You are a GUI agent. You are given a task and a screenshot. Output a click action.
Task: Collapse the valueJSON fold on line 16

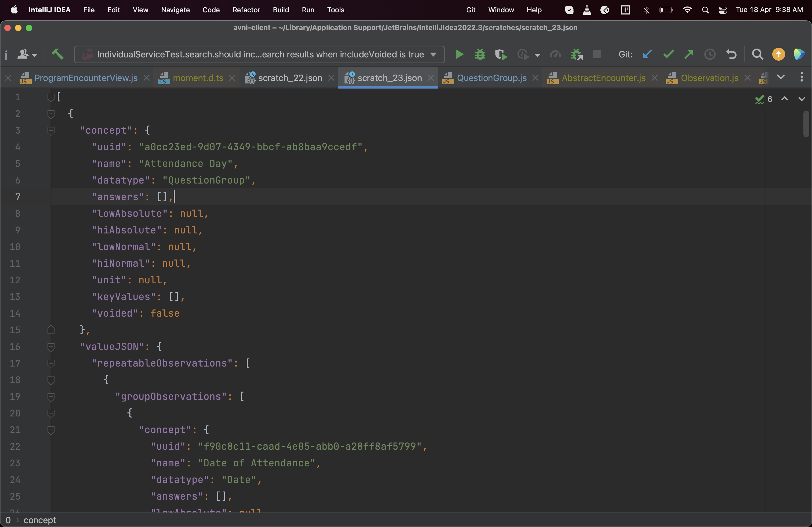(x=51, y=347)
